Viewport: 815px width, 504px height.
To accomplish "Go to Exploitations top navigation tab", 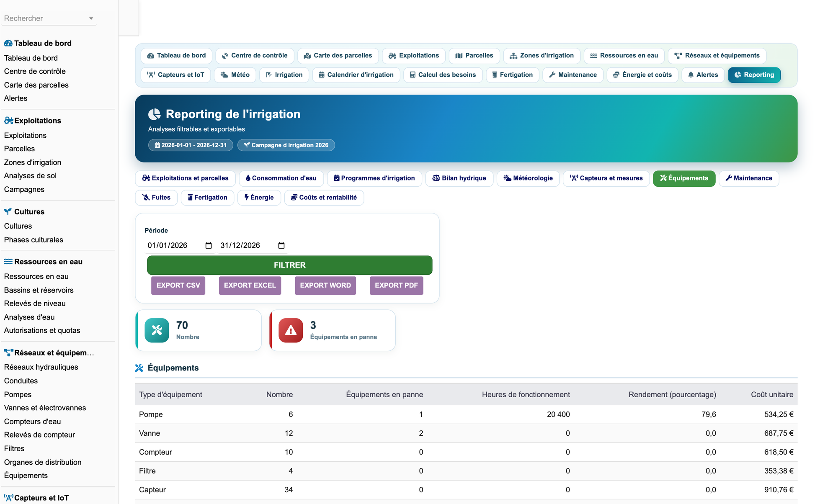I will (x=414, y=56).
